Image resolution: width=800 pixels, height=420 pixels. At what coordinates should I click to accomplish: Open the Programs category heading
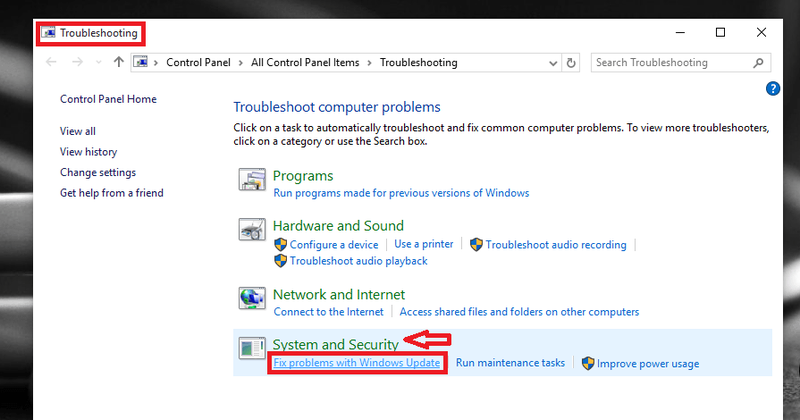point(303,176)
